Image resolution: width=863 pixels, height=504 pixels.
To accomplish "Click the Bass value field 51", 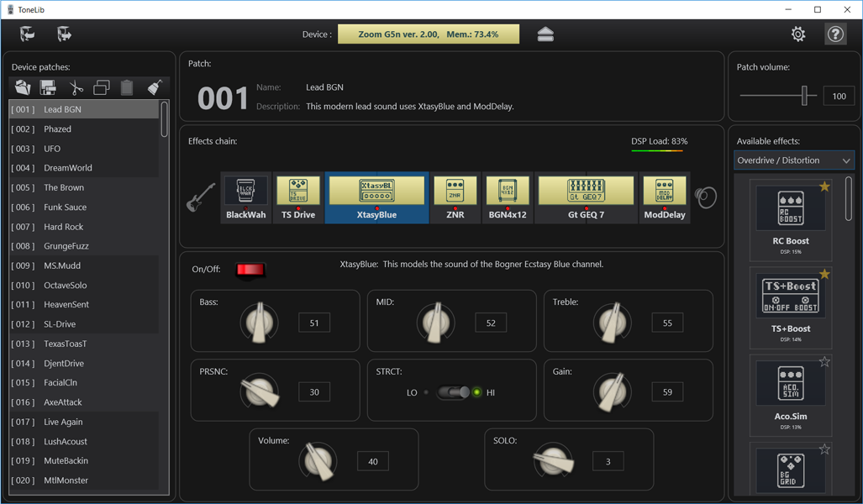I will click(x=314, y=323).
